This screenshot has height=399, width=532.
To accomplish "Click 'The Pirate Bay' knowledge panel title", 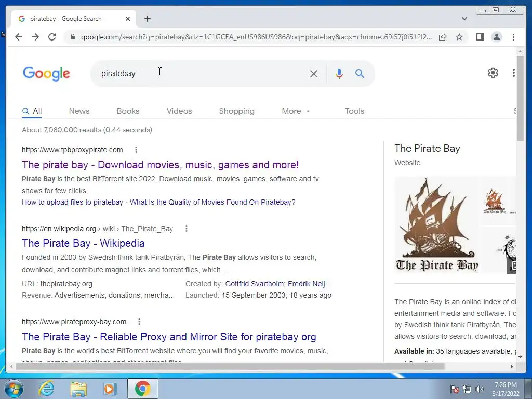I will [427, 148].
